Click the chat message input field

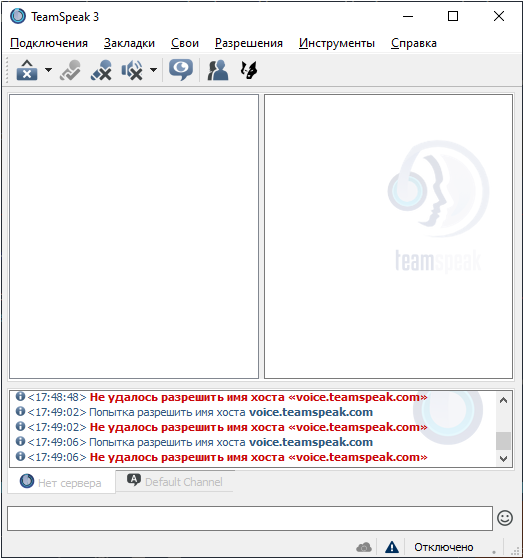pos(250,518)
